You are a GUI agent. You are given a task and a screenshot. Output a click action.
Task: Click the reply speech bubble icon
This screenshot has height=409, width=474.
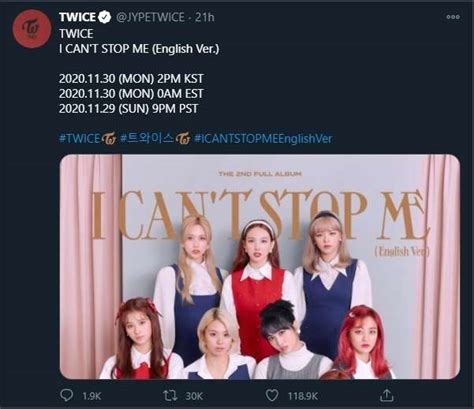pyautogui.click(x=67, y=395)
